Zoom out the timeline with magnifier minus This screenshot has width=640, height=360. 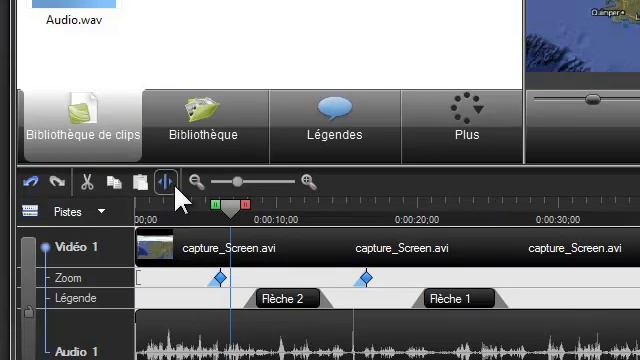pyautogui.click(x=196, y=182)
